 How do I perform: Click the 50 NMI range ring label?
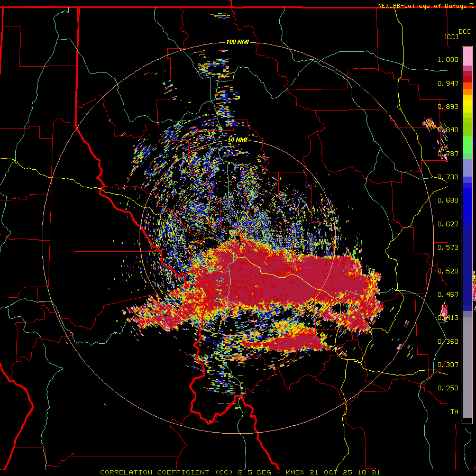click(x=237, y=140)
